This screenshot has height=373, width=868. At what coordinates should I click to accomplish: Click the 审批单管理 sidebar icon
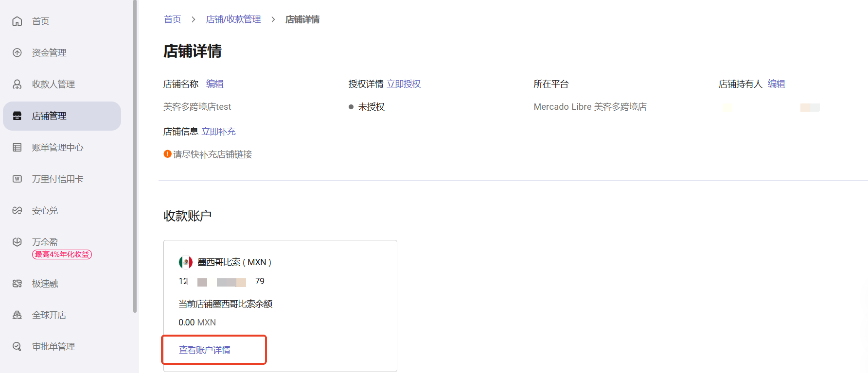click(17, 346)
